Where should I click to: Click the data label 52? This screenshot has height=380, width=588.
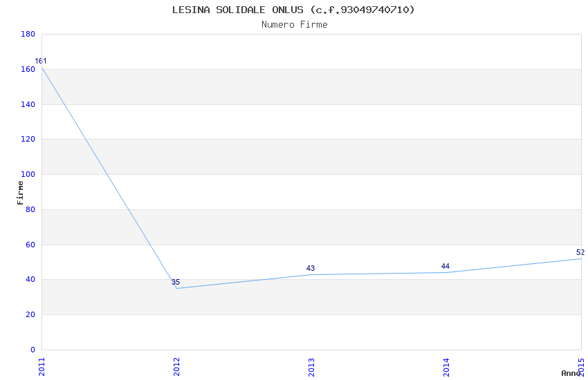point(580,252)
